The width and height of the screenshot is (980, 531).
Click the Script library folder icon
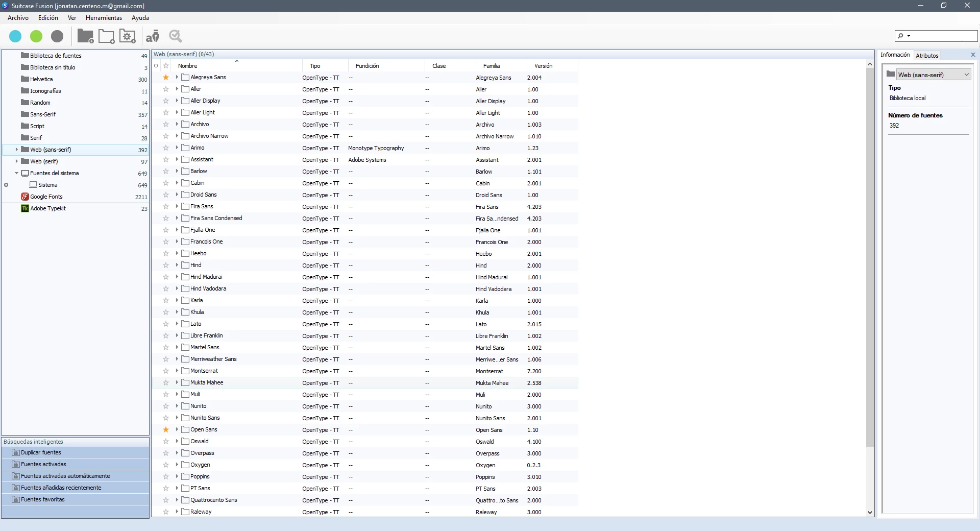coord(25,126)
